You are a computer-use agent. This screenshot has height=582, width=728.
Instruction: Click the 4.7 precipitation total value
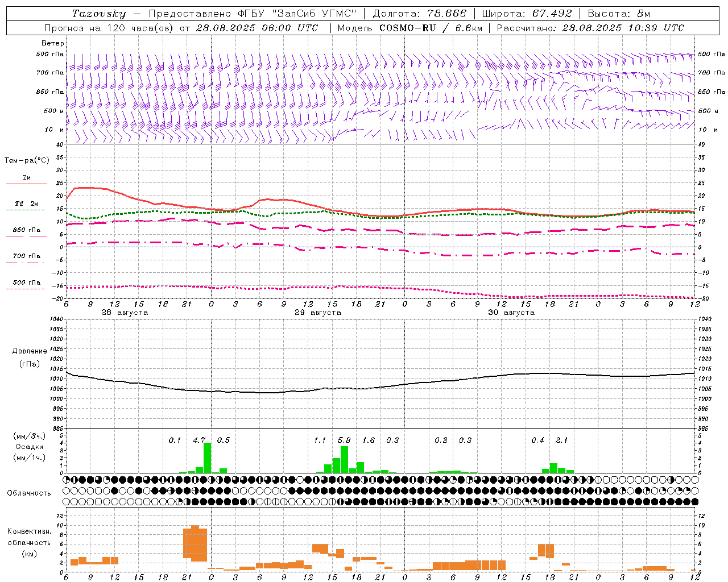click(199, 440)
